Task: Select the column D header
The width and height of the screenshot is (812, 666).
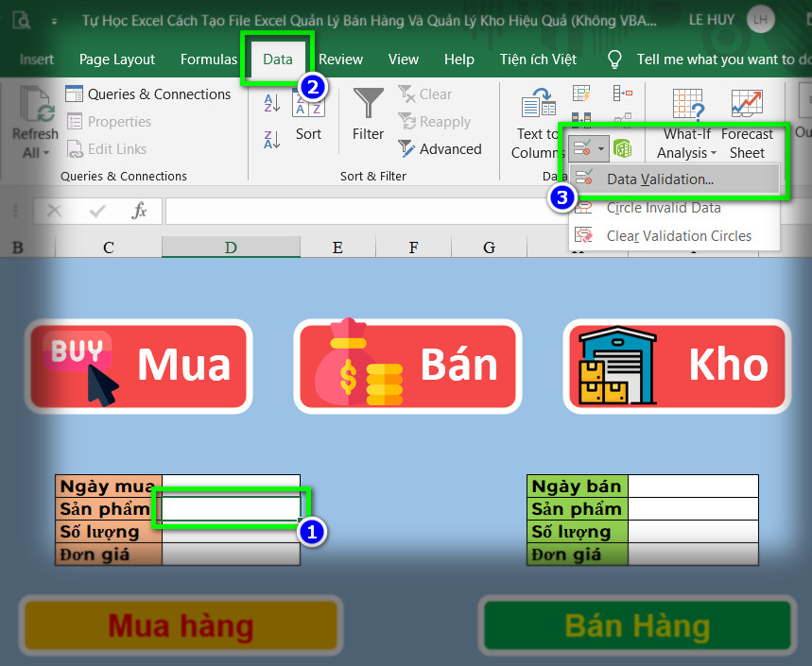Action: click(x=231, y=248)
